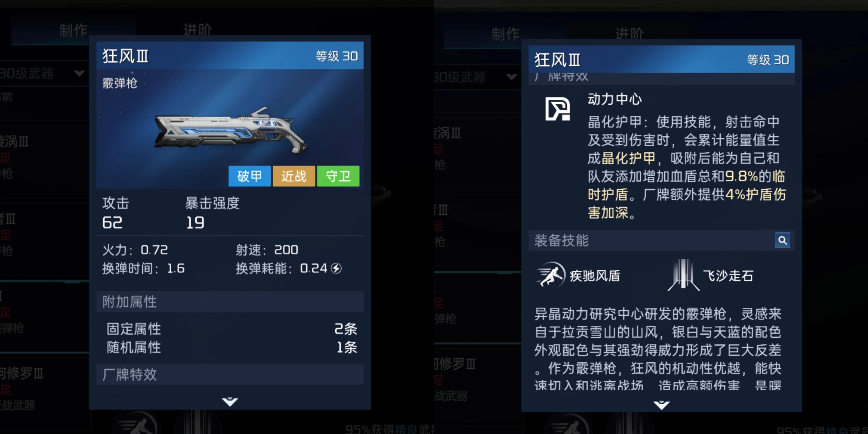
Task: Open the 30级武器 dropdown in the right screen
Action: pos(476,77)
